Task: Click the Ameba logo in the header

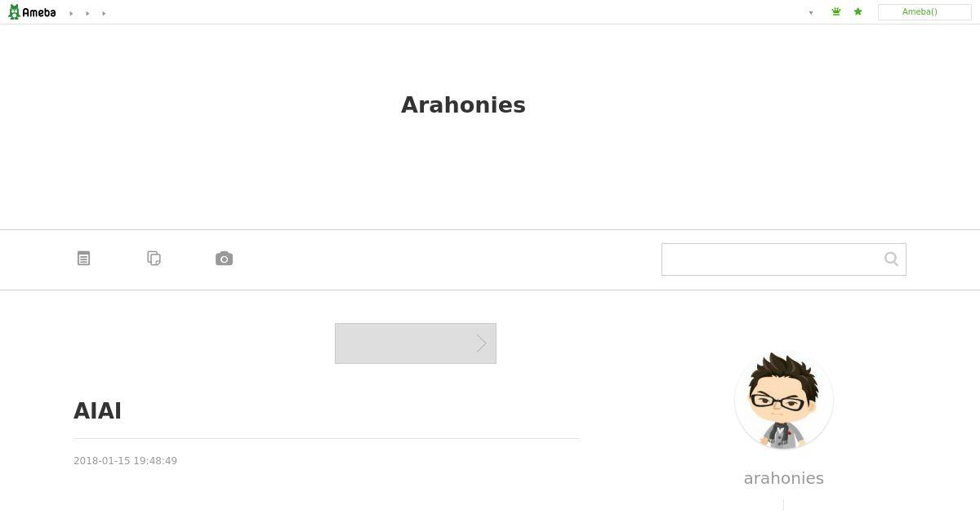Action: coord(32,12)
